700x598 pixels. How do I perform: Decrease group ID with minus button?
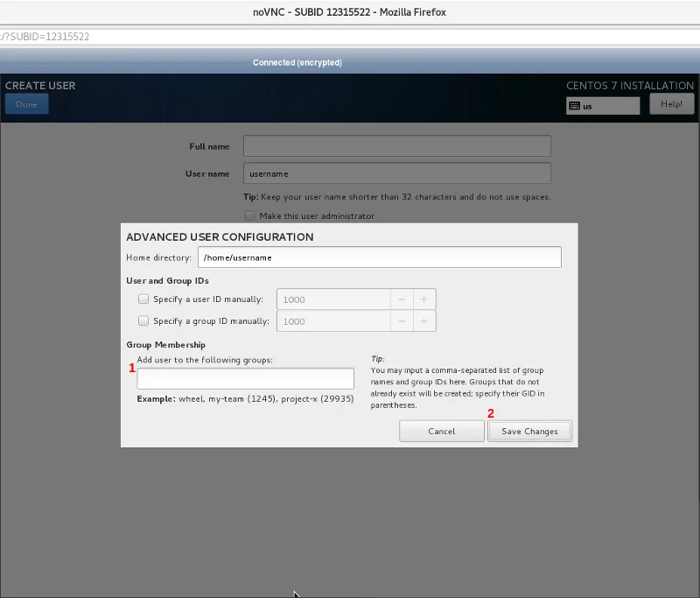402,321
